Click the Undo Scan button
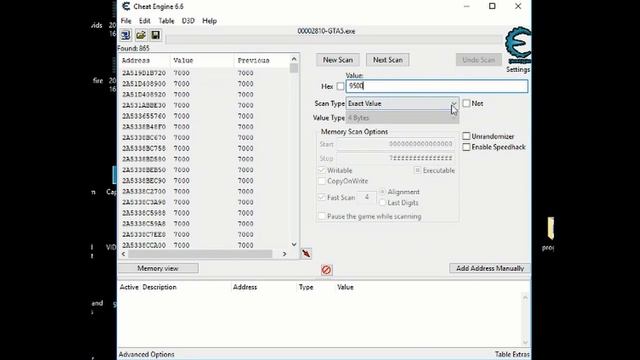 [478, 60]
